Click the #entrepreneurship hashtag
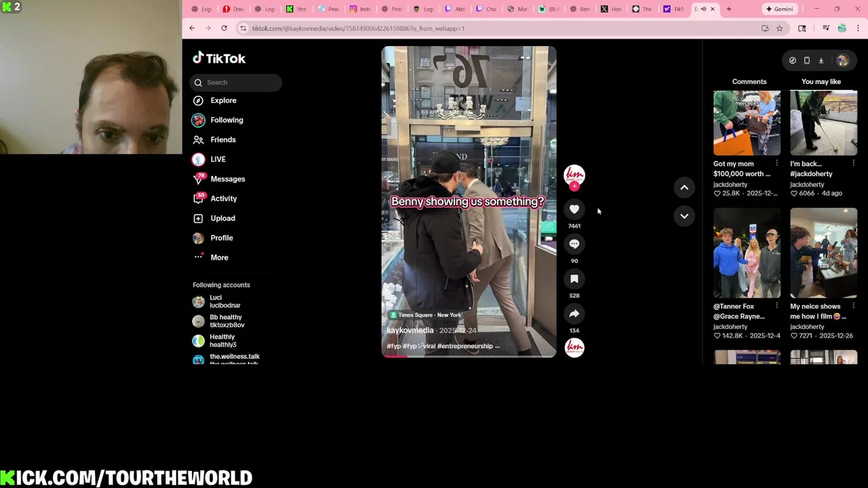Screen dimensions: 868x488 (465, 346)
